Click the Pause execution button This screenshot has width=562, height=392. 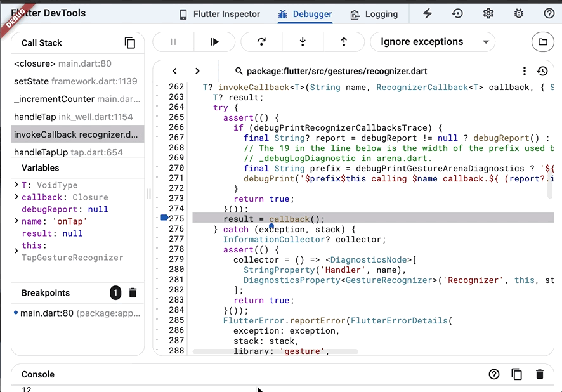pyautogui.click(x=173, y=42)
